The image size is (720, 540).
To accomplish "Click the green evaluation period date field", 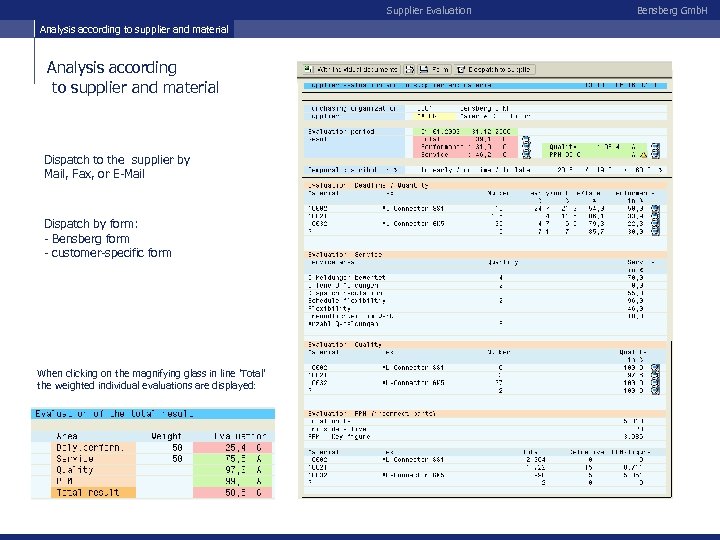I will [465, 131].
